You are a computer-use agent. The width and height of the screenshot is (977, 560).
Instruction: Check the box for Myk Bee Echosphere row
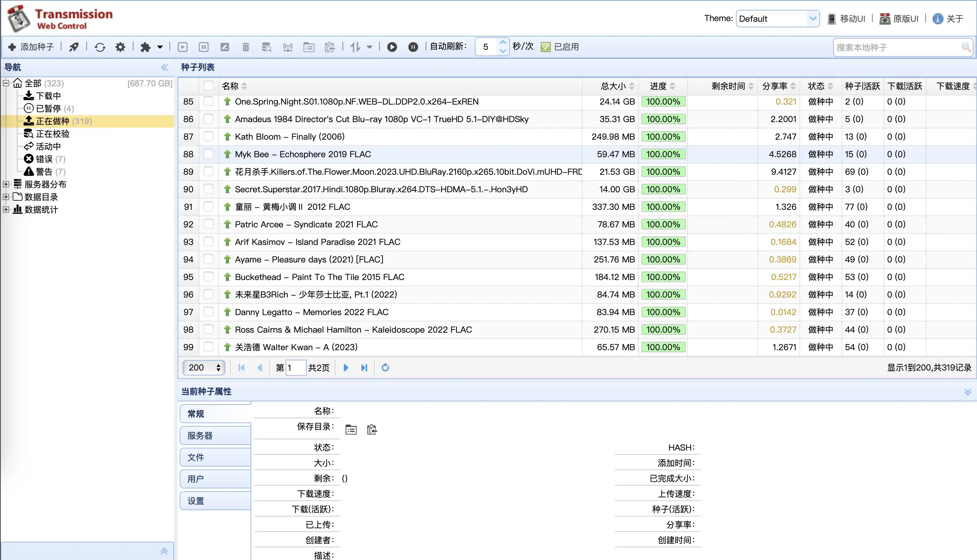coord(208,154)
